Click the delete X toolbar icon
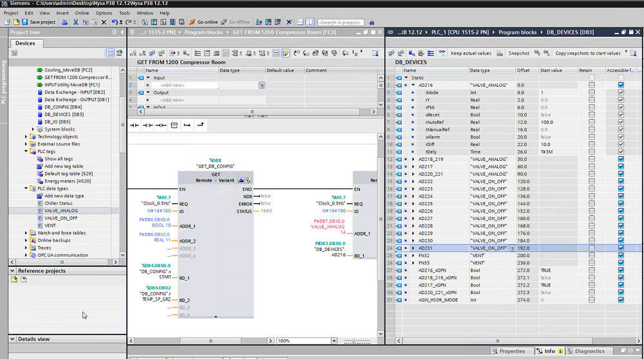 104,22
